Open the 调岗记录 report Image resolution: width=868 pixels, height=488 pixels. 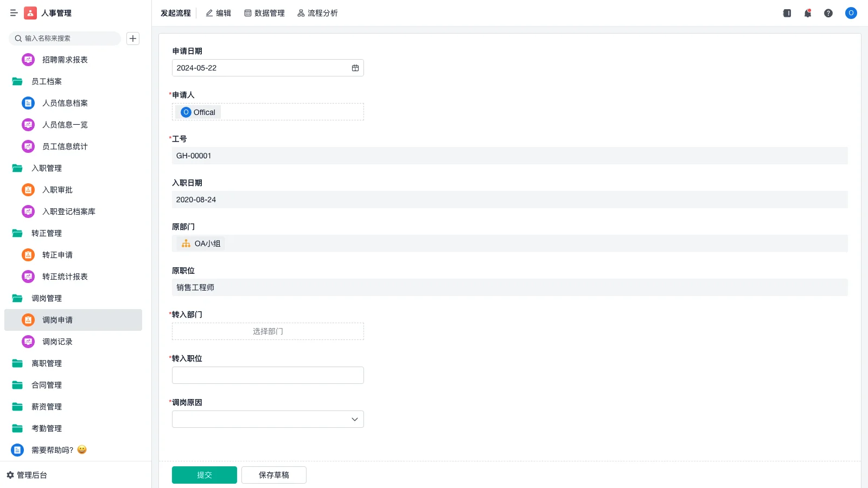coord(58,342)
